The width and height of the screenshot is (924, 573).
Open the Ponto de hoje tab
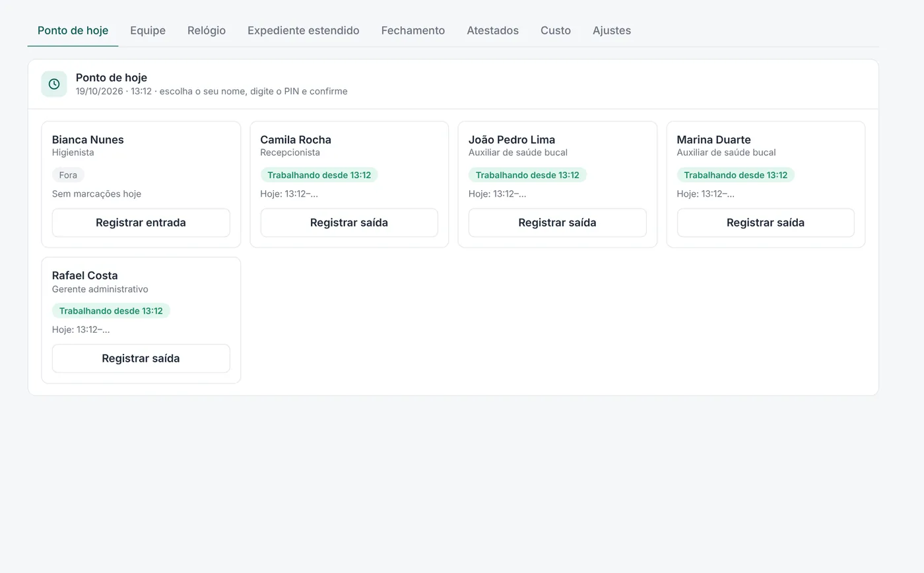73,30
